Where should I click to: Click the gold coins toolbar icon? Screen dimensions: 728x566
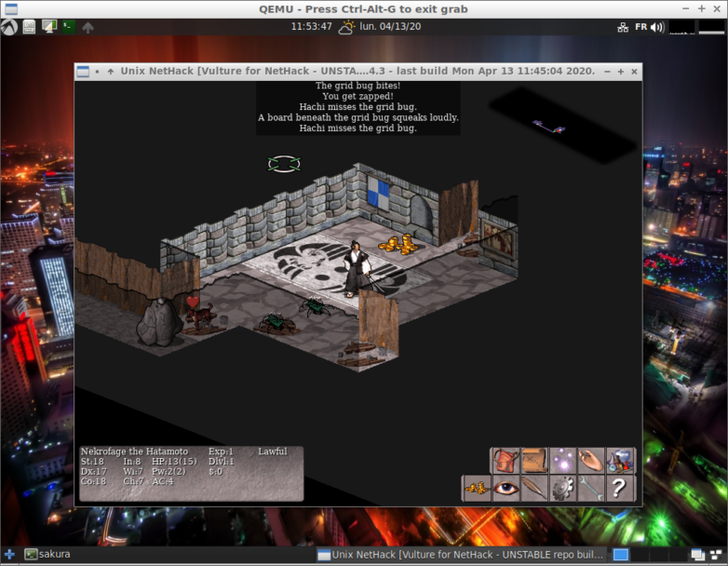[x=478, y=488]
